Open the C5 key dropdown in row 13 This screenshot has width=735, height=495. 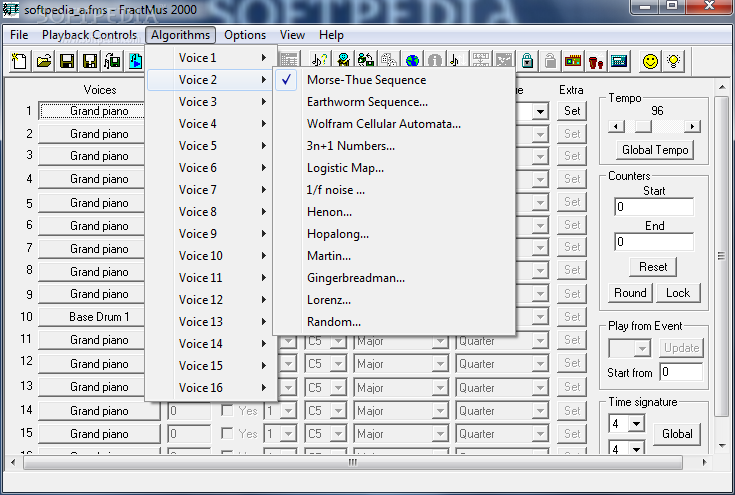[x=338, y=388]
